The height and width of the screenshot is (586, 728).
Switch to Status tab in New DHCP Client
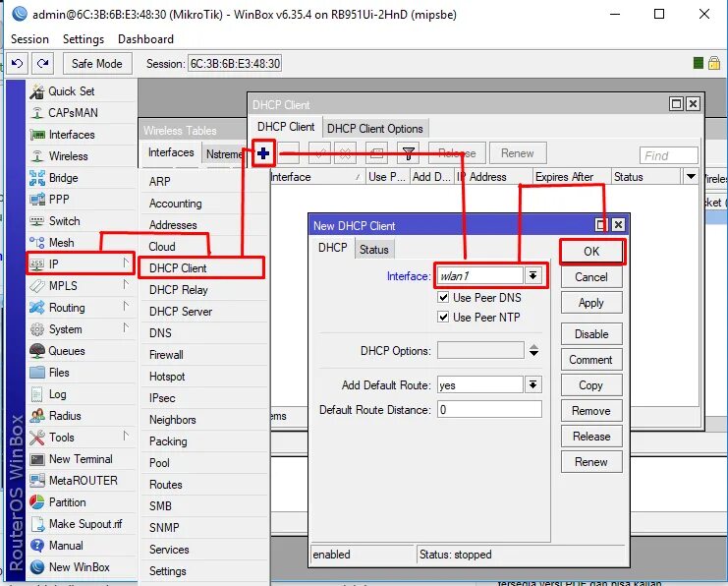click(374, 249)
